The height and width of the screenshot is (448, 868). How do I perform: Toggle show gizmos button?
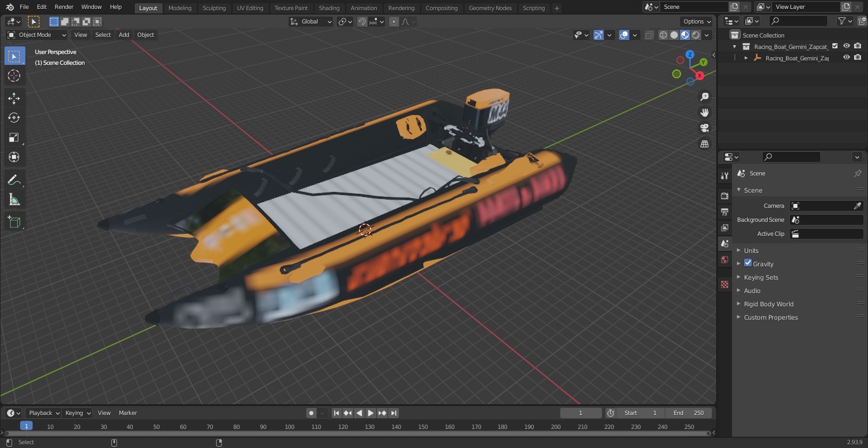coord(599,35)
